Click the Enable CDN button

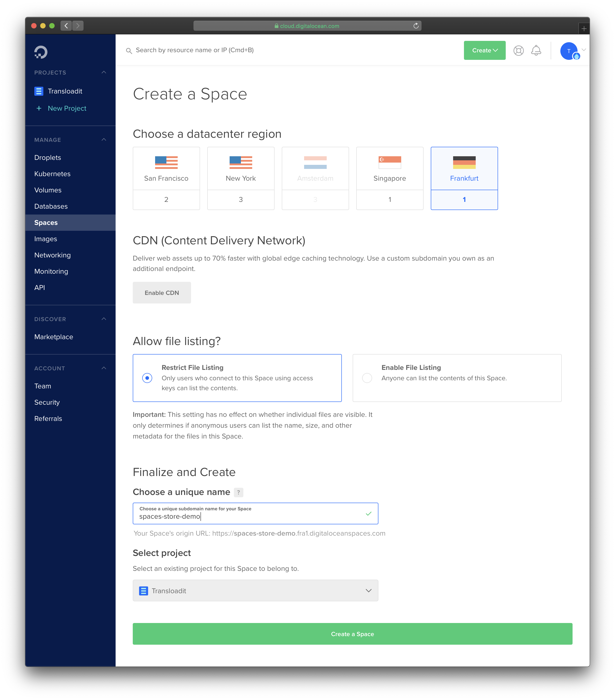pos(162,292)
